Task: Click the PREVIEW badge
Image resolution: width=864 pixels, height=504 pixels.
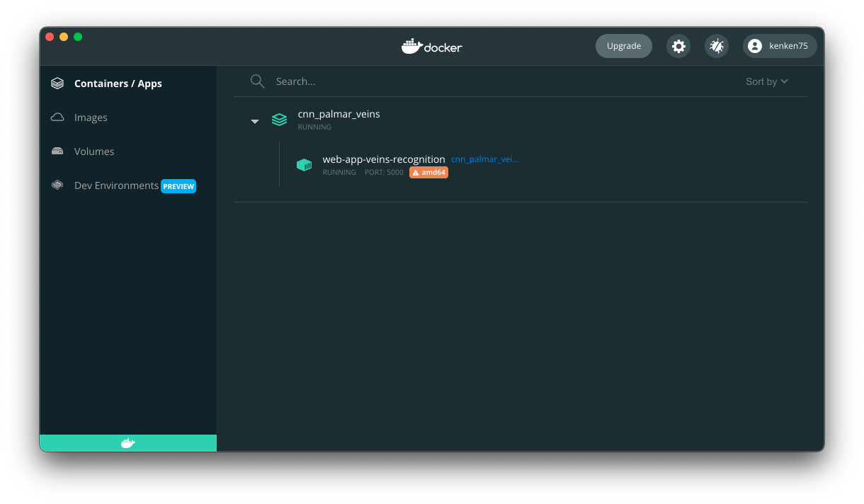Action: (178, 186)
